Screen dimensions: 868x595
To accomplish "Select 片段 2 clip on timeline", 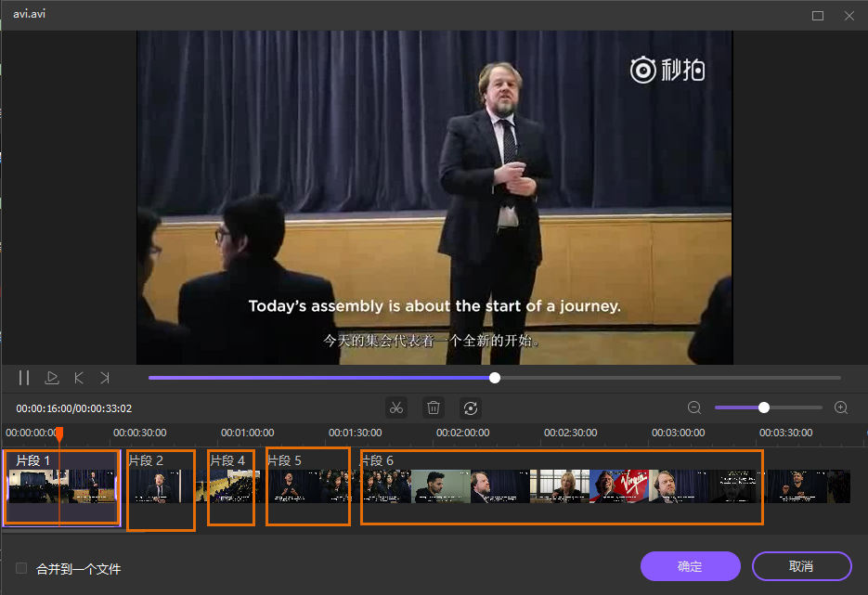I will coord(161,487).
